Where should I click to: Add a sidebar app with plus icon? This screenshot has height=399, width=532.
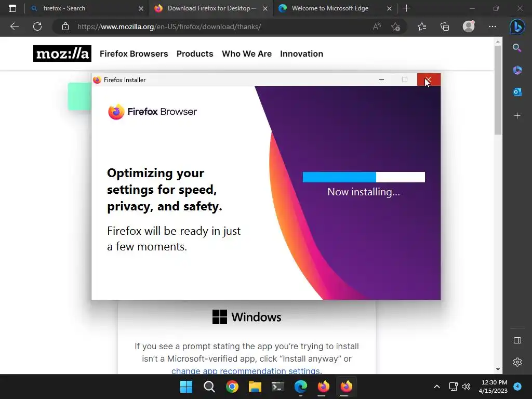[x=517, y=116]
